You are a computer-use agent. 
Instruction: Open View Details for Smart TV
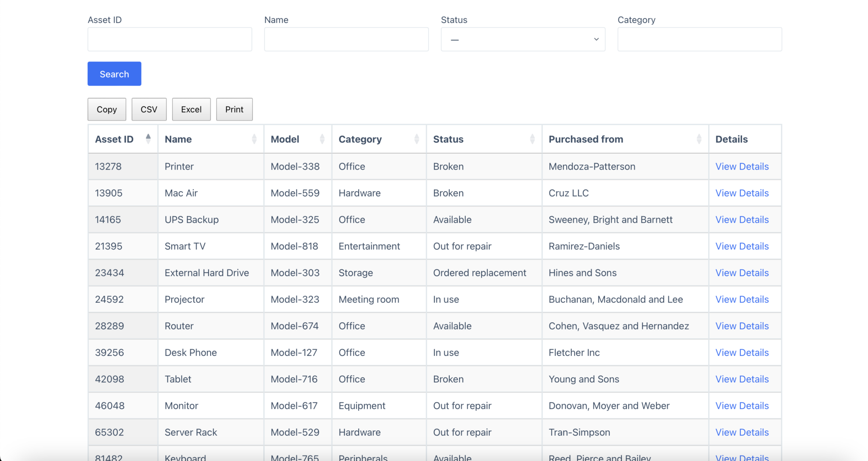coord(742,246)
